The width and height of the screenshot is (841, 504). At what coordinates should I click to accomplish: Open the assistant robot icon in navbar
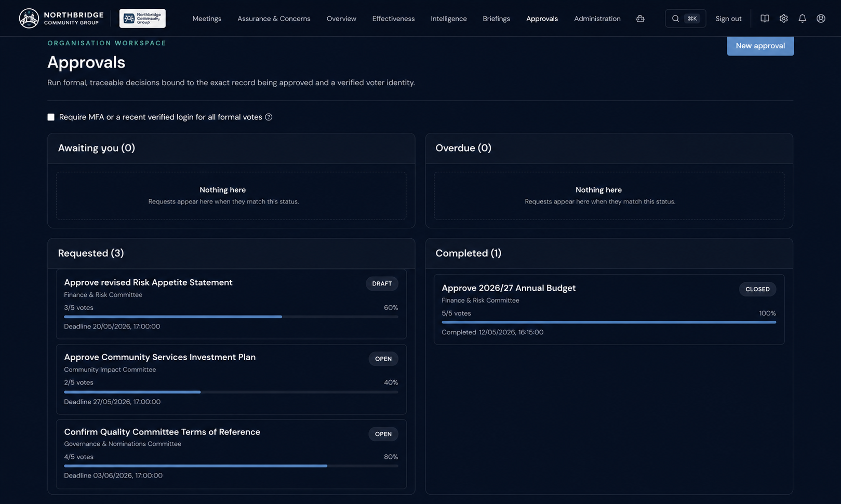tap(640, 19)
